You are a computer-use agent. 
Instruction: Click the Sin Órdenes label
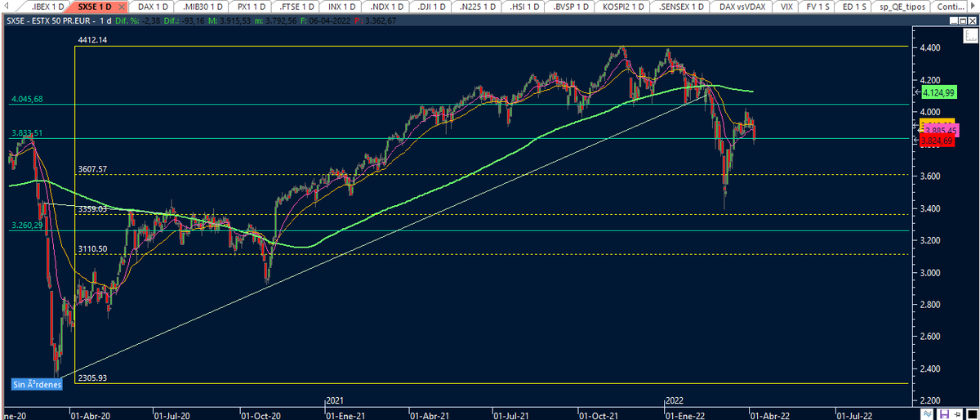coord(38,384)
